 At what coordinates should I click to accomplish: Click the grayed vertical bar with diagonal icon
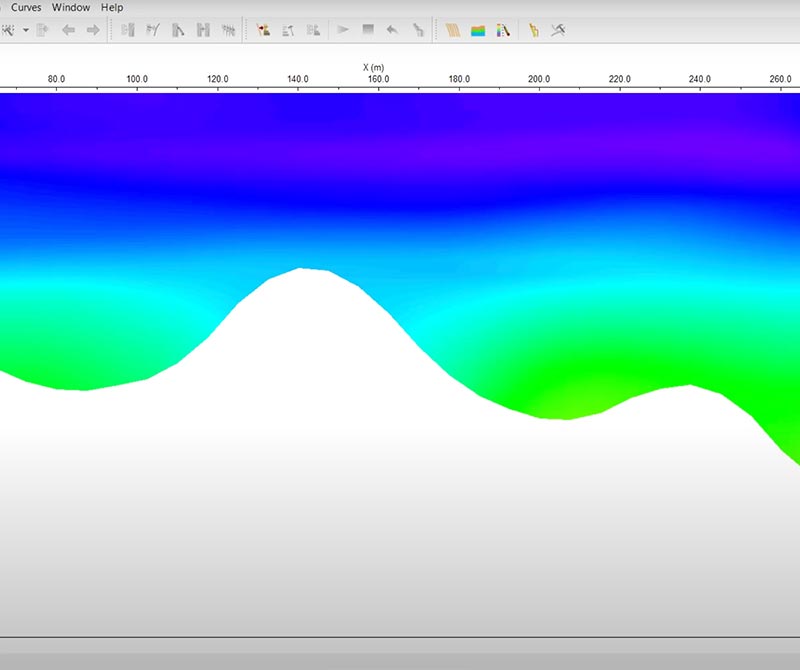point(178,30)
